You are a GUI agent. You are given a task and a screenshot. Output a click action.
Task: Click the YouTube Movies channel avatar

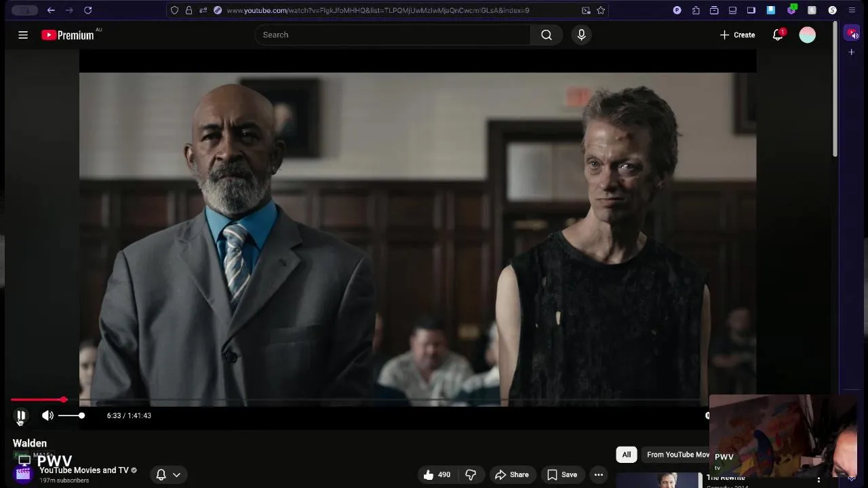pos(23,473)
